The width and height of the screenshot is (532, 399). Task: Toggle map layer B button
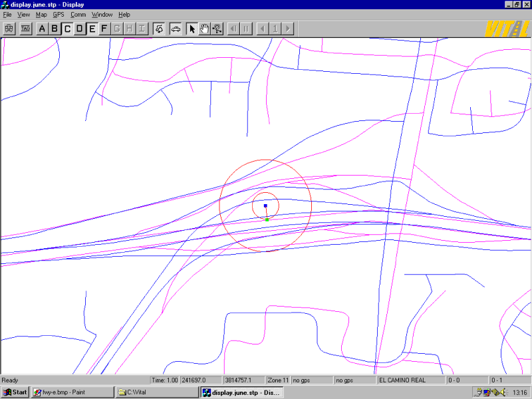pyautogui.click(x=55, y=29)
